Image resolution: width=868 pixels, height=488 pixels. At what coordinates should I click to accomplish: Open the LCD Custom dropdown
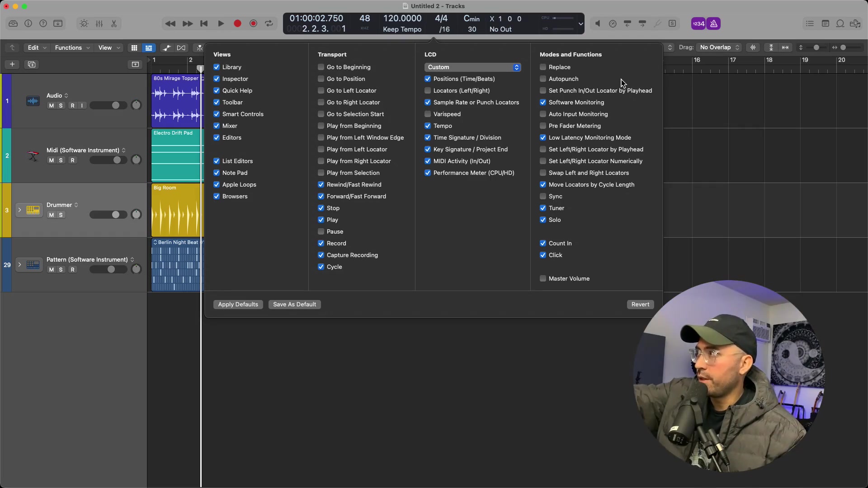[x=472, y=67]
